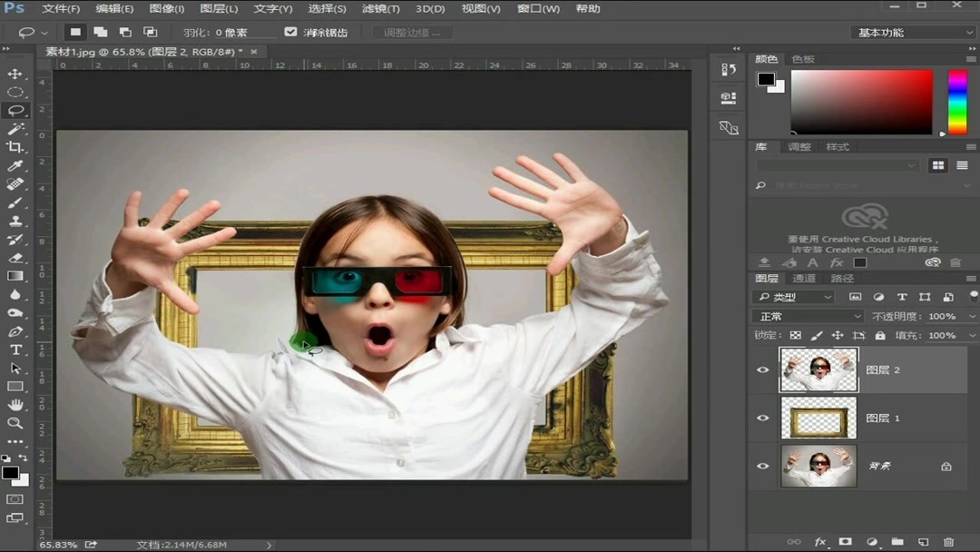The image size is (980, 552).
Task: Pick a color from the rainbow spectrum strip
Action: click(960, 103)
